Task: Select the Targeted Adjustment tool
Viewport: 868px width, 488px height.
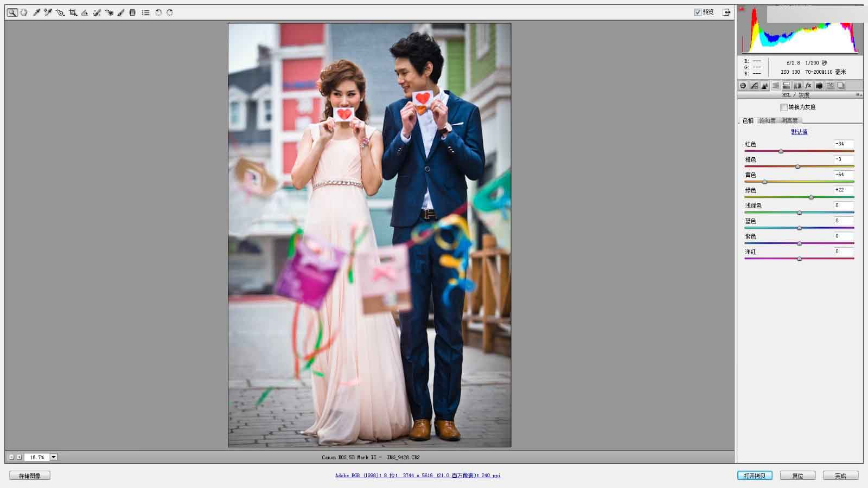Action: [x=60, y=12]
